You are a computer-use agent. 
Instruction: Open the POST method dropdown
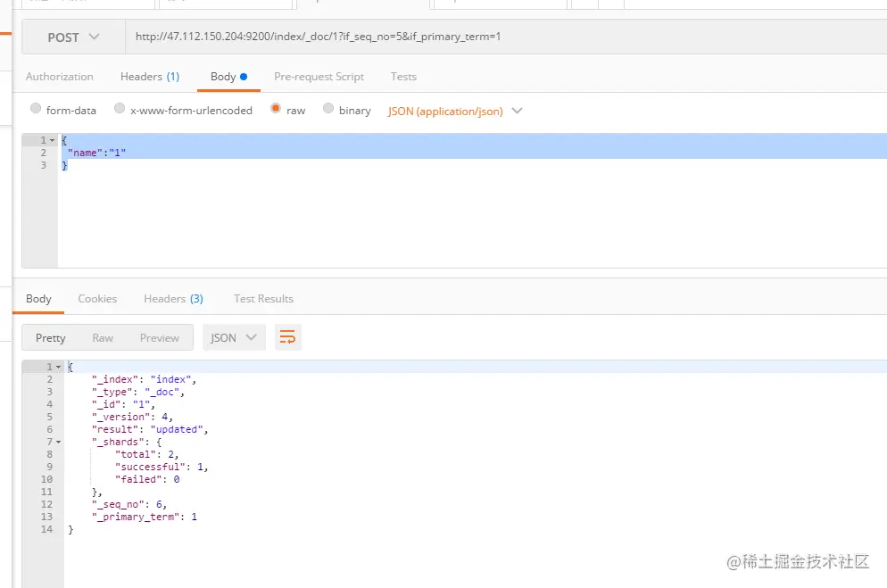tap(73, 37)
